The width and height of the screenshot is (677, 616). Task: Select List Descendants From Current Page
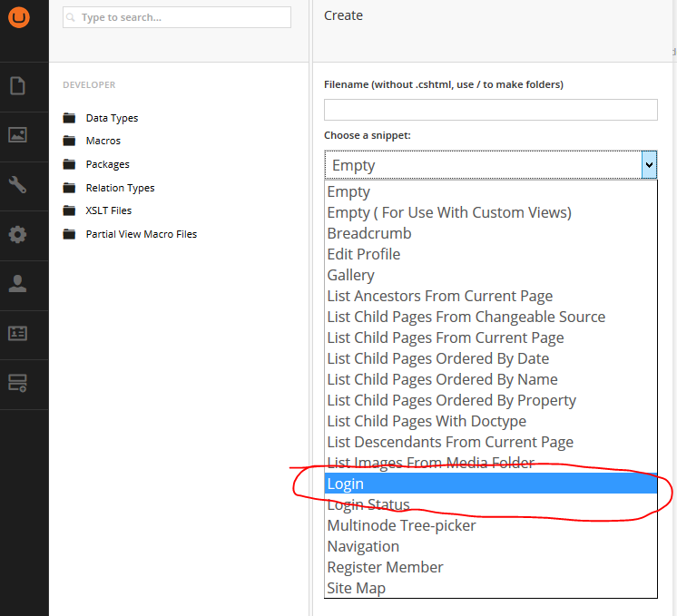point(491,442)
